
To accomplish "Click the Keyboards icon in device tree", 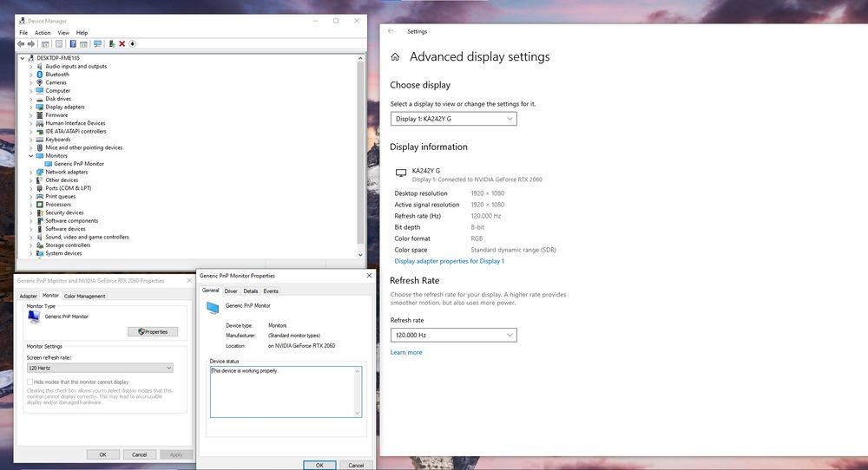I will tap(40, 140).
